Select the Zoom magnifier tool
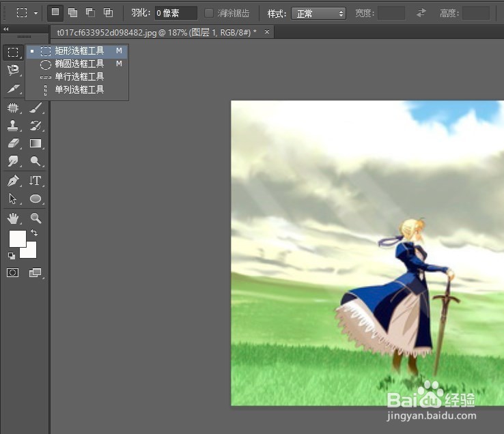504x434 pixels. click(x=36, y=218)
